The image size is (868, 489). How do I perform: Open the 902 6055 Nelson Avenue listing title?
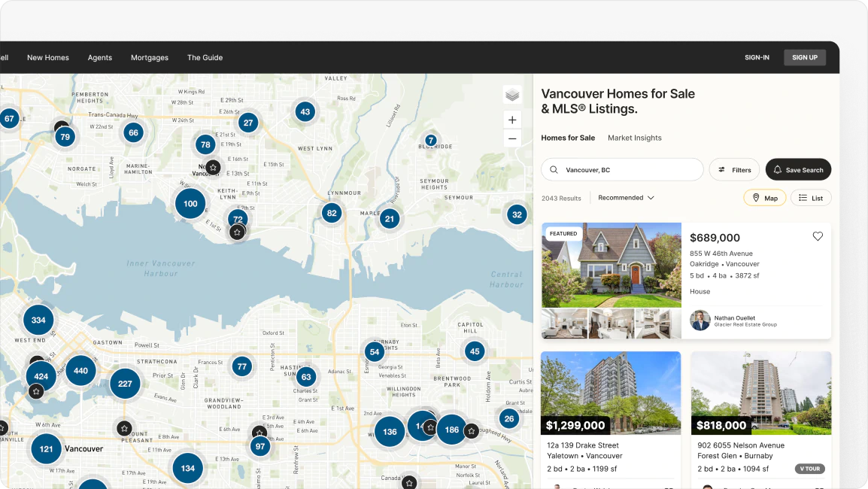(x=741, y=445)
